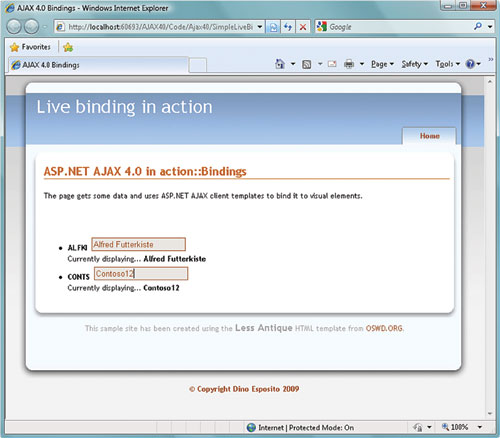Click the 'Live binding in action' heading
500x438 pixels.
124,107
